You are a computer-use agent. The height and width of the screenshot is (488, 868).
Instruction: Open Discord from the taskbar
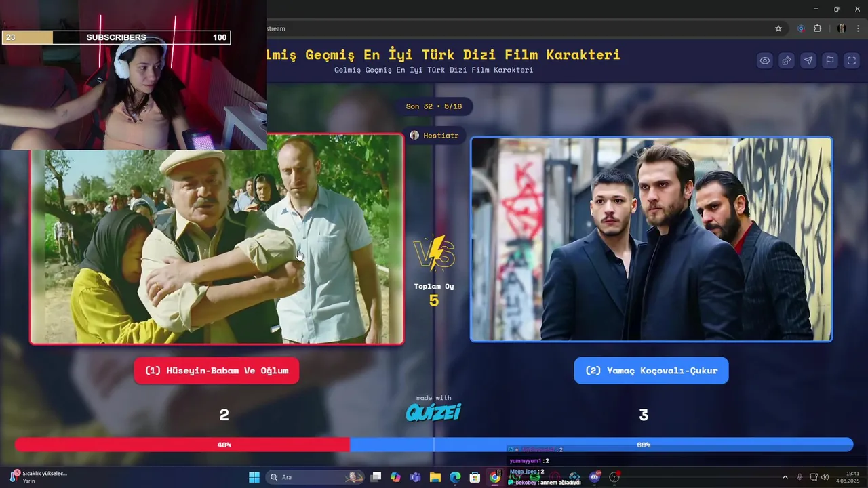click(595, 477)
